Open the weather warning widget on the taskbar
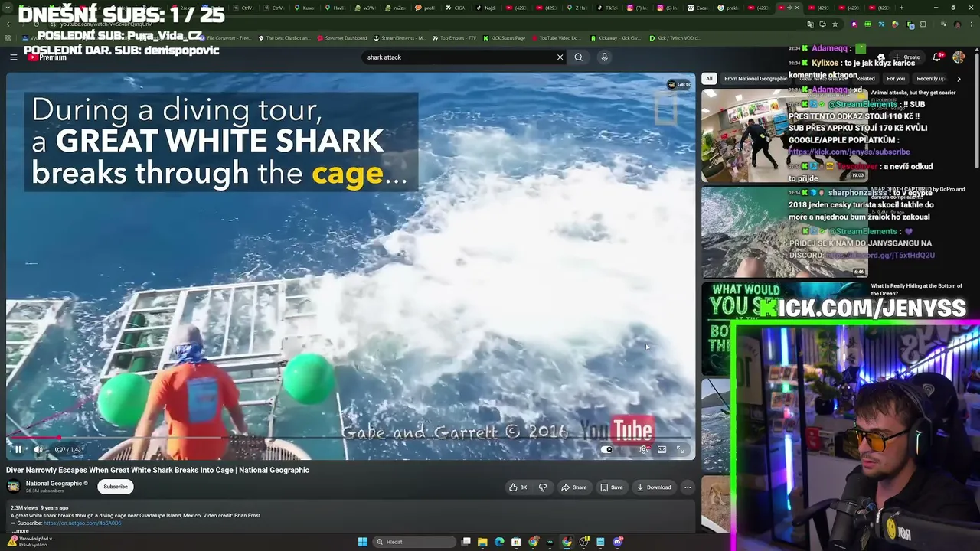The width and height of the screenshot is (980, 551). coord(31,542)
